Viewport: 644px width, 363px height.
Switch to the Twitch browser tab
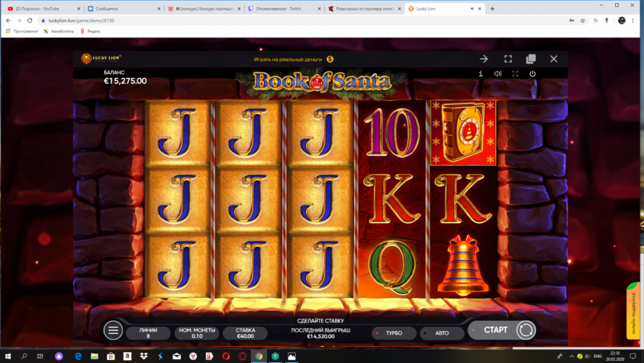point(283,8)
